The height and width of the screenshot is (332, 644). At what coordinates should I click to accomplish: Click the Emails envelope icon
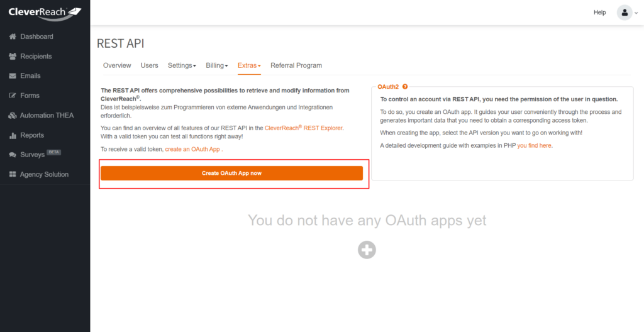coord(13,76)
